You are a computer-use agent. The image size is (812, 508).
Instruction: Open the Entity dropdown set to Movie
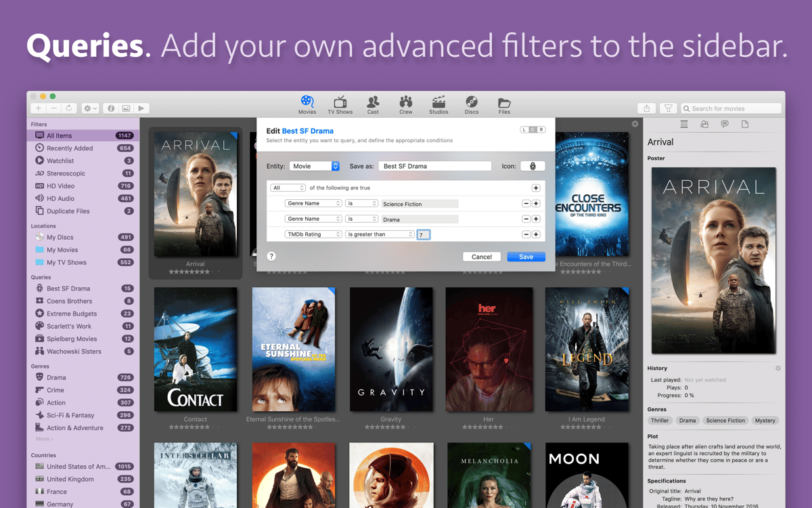click(x=314, y=166)
